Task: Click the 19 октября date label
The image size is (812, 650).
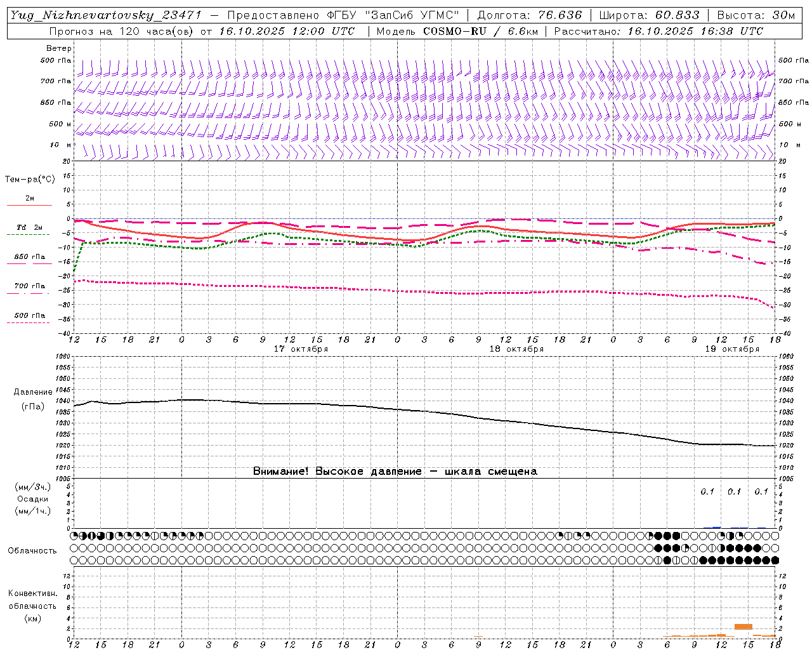Action: pyautogui.click(x=732, y=349)
